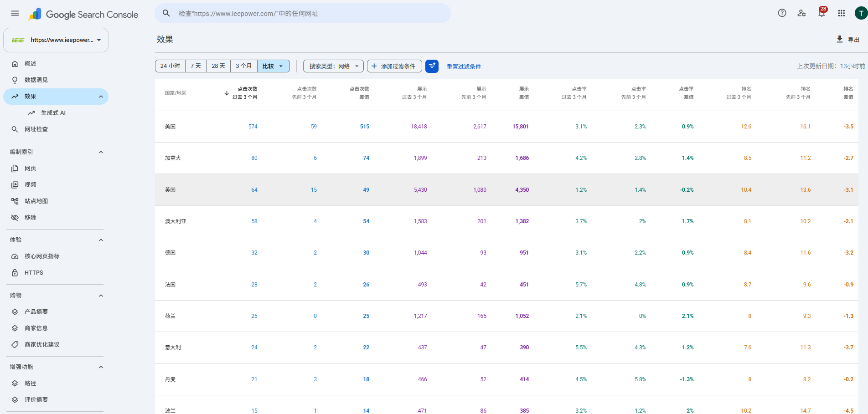This screenshot has width=868, height=414.
Task: Click the 移除 crossed-eye icon
Action: coord(15,218)
